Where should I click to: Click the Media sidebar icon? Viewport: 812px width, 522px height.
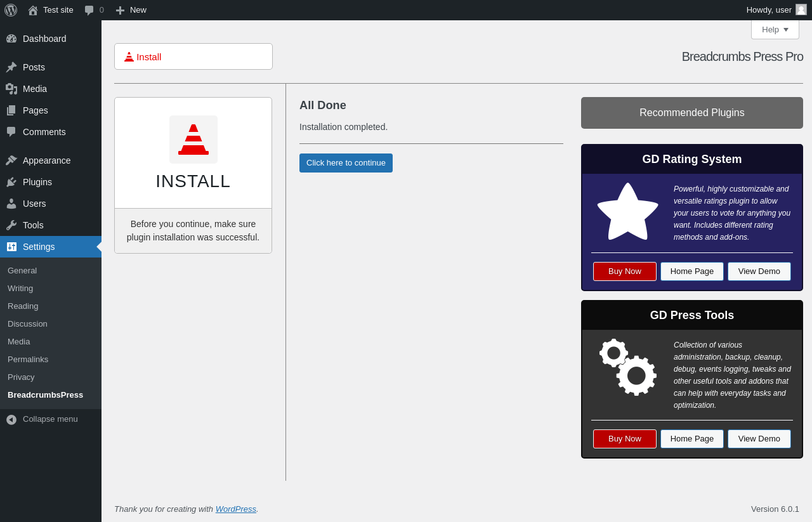(11, 89)
